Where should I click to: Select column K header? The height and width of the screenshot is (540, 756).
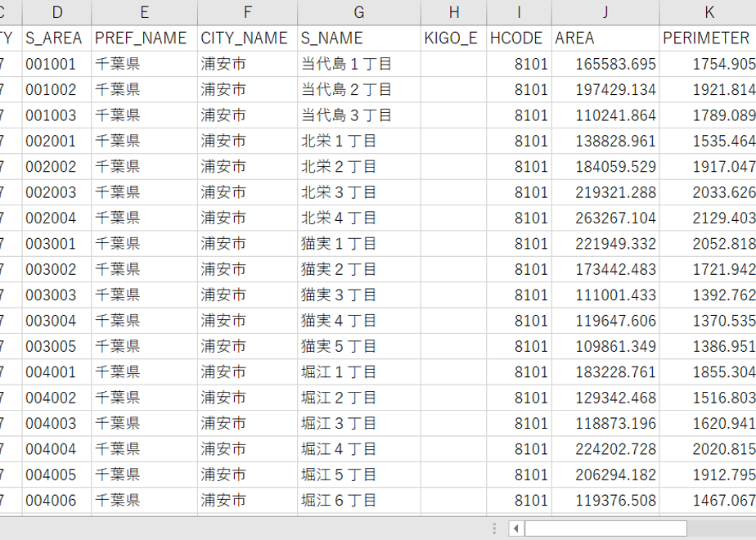[x=708, y=12]
